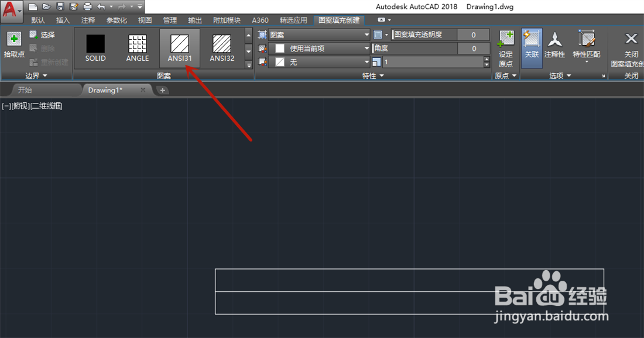Click the Pick Points (拾取点) icon

click(14, 39)
